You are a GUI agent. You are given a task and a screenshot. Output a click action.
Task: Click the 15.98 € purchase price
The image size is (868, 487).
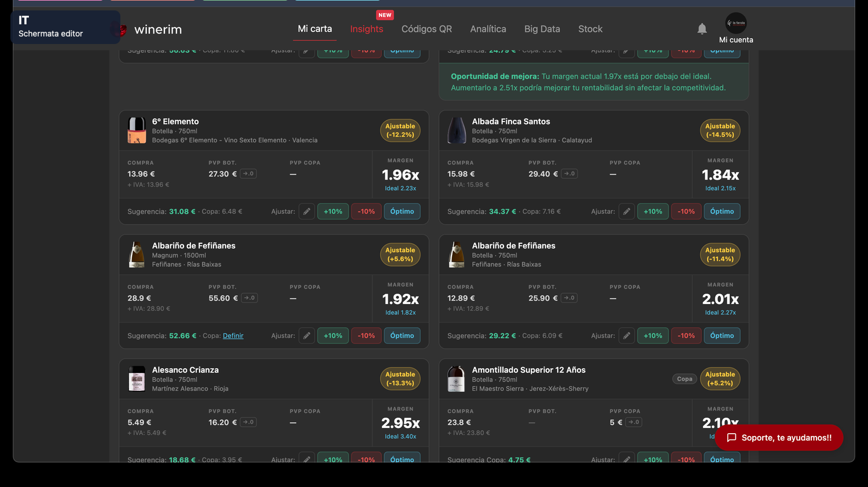click(x=461, y=174)
